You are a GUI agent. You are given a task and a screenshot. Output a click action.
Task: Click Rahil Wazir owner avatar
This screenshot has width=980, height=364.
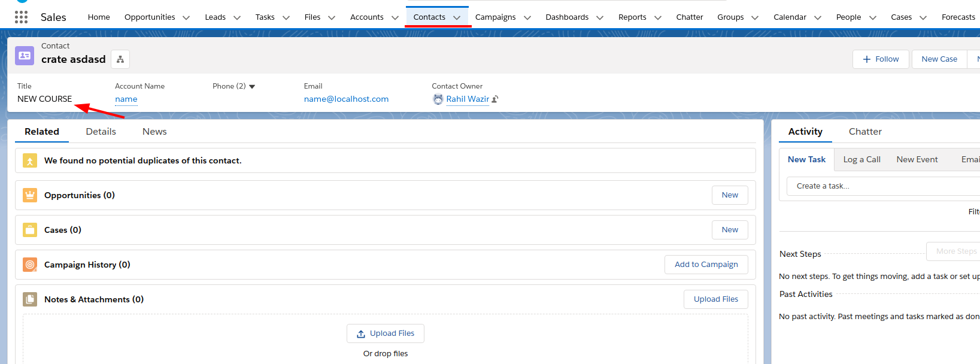point(438,99)
